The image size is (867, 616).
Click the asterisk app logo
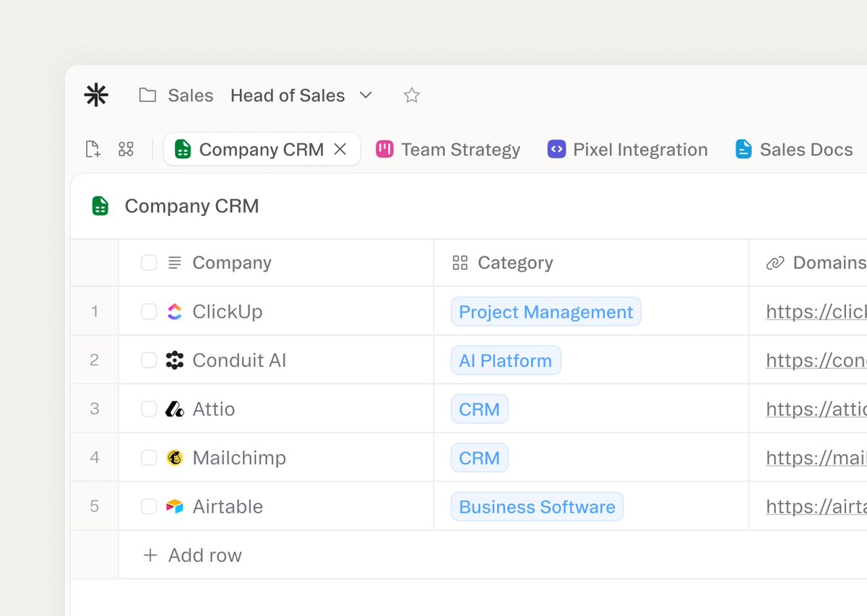[x=96, y=95]
